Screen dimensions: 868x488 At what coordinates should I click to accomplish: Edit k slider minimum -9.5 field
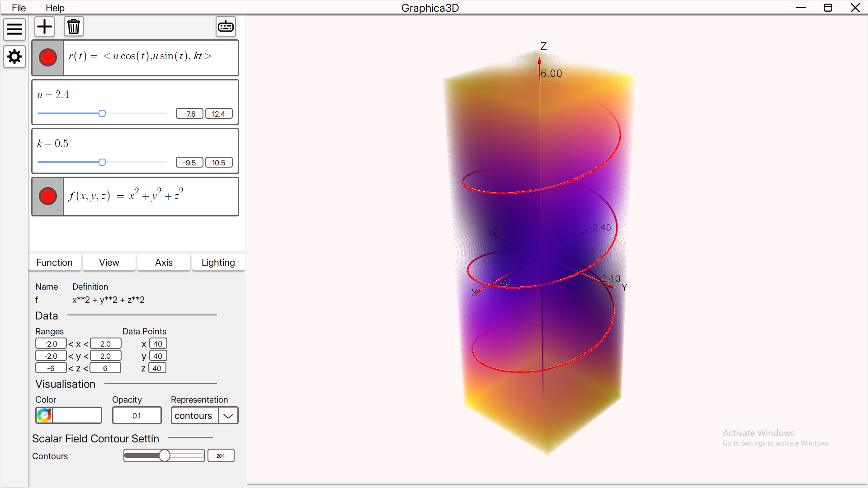(x=189, y=163)
